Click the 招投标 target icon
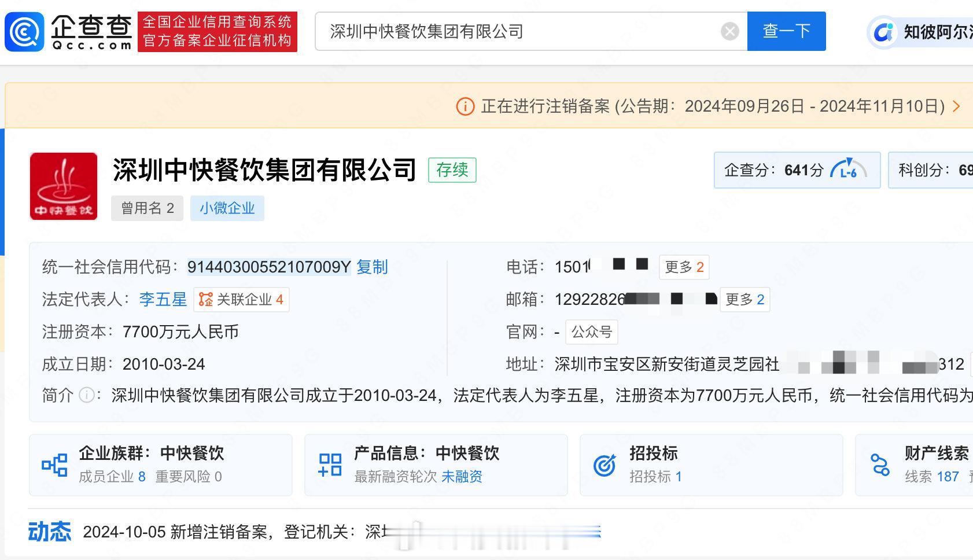 605,465
